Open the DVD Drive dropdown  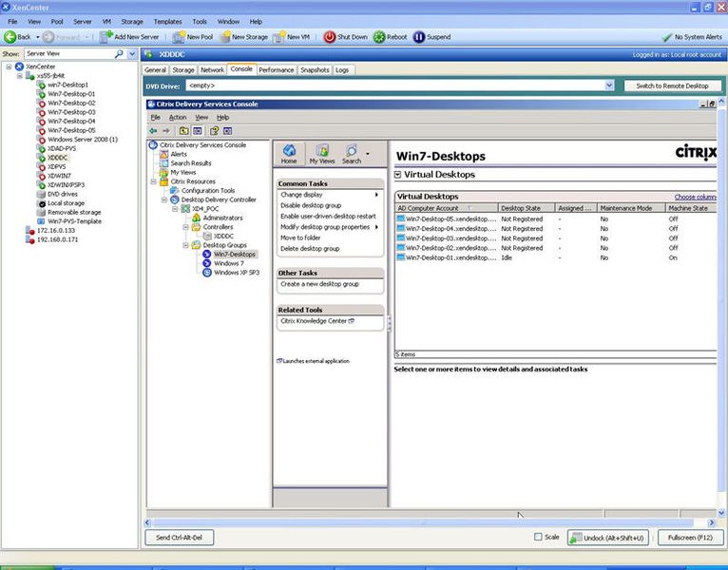(609, 85)
